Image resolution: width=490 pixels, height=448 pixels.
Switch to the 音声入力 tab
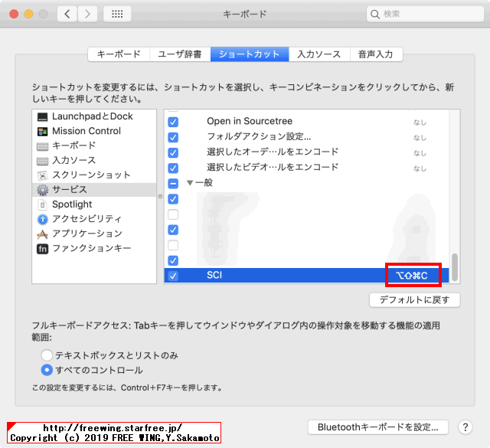coord(376,54)
